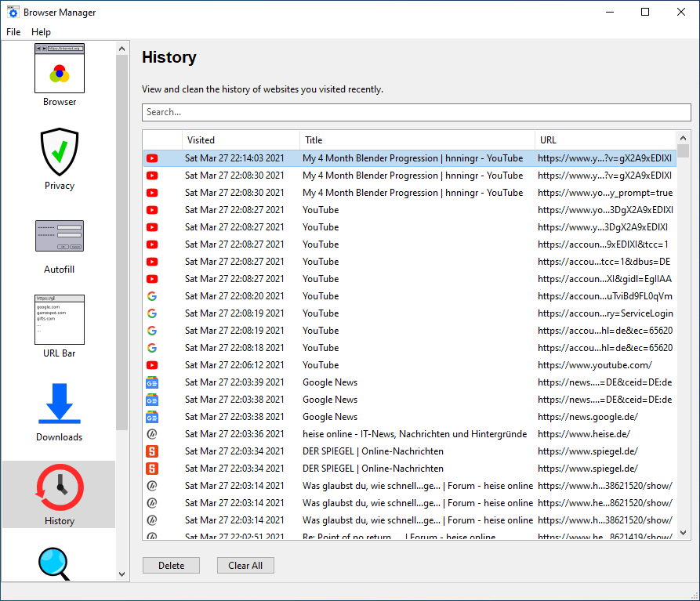Select the date Sat Mar 27 22:08:20 2021

tap(234, 296)
